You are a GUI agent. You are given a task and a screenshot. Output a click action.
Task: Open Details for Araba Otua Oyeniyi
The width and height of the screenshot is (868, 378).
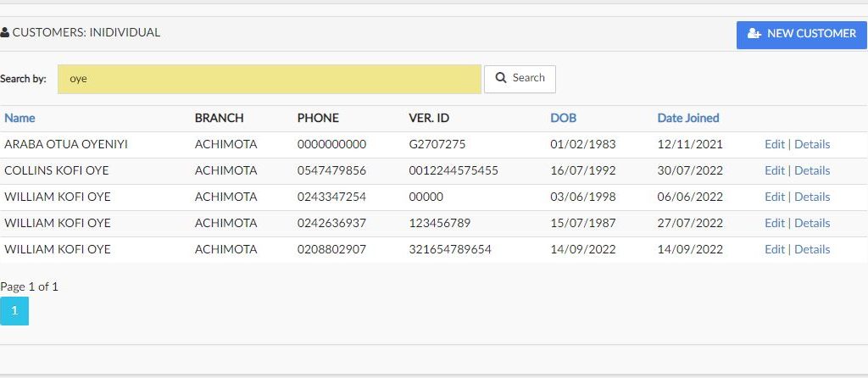click(811, 145)
